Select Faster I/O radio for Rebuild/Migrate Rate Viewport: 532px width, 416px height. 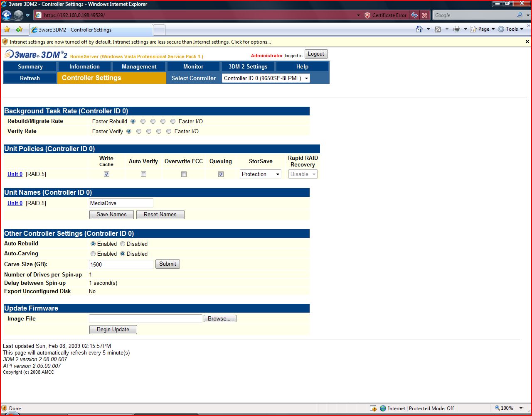(x=173, y=121)
